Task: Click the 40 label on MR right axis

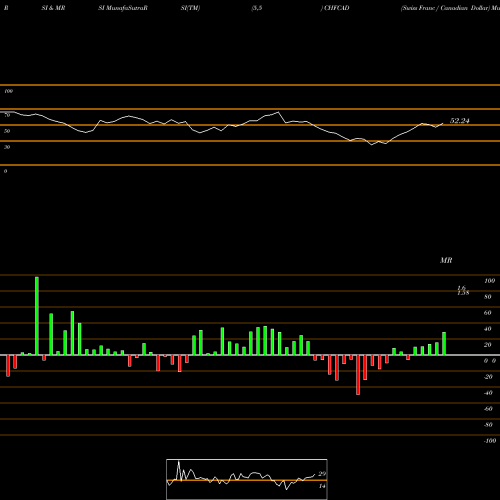Action: pos(488,329)
